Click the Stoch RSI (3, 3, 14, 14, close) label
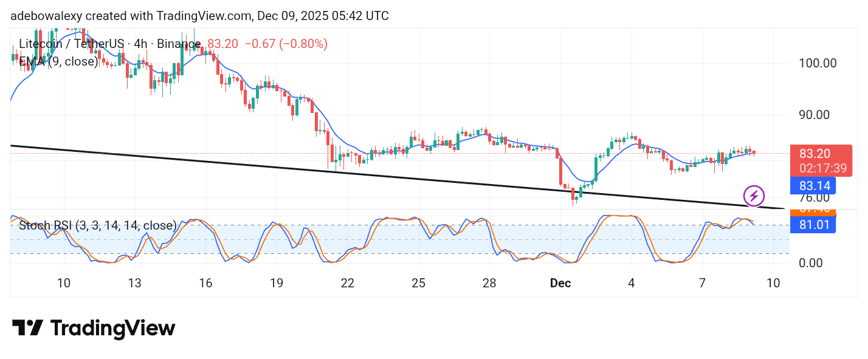 pyautogui.click(x=98, y=226)
